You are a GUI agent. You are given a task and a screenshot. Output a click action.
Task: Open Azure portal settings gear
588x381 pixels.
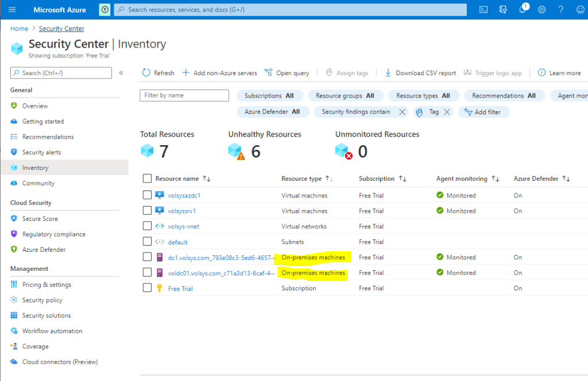(540, 9)
